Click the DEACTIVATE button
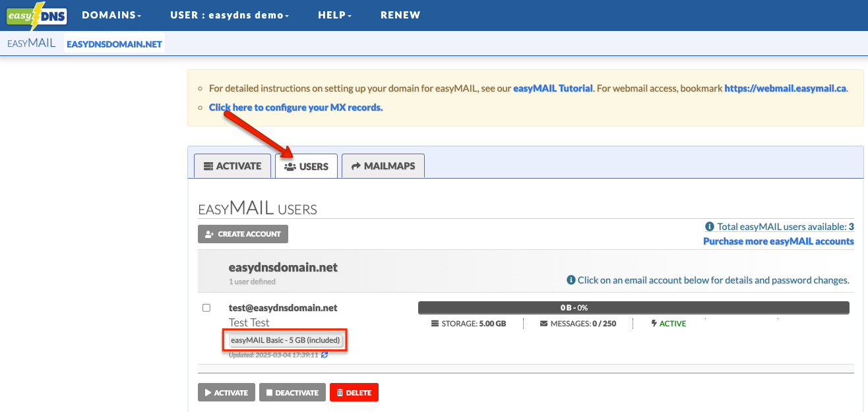Viewport: 868px width, 412px height. [x=292, y=393]
